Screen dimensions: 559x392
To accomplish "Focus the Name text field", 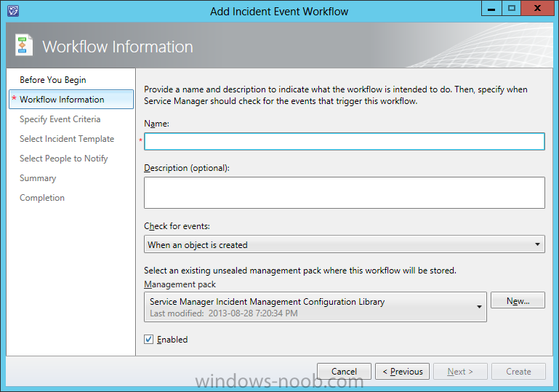I will point(344,141).
